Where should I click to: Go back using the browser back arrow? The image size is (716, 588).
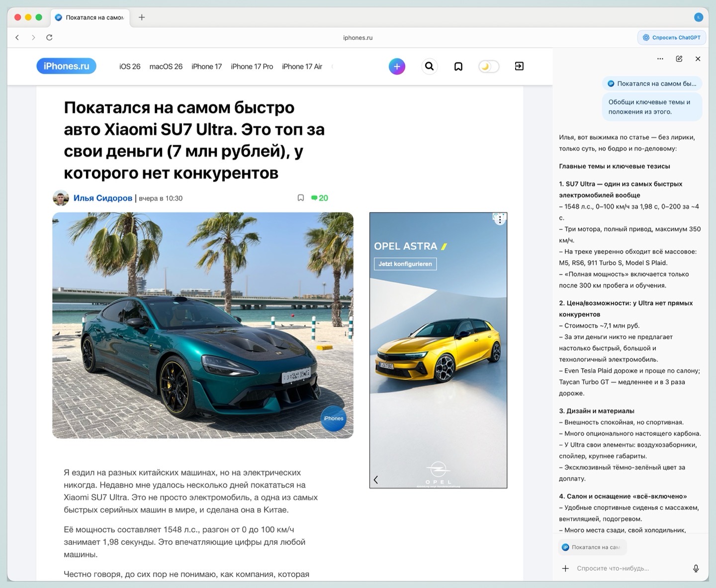click(17, 37)
